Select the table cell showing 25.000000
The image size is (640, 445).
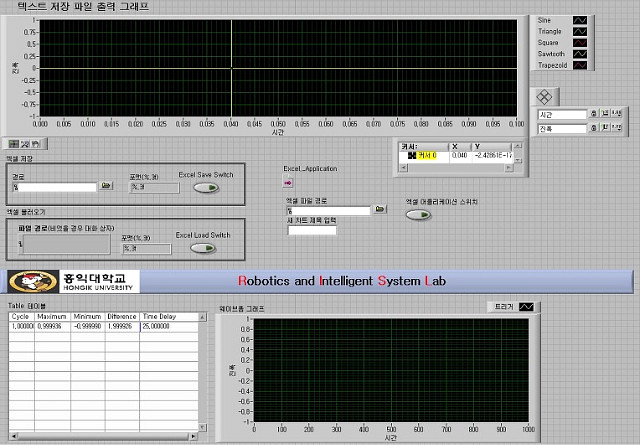click(x=169, y=327)
